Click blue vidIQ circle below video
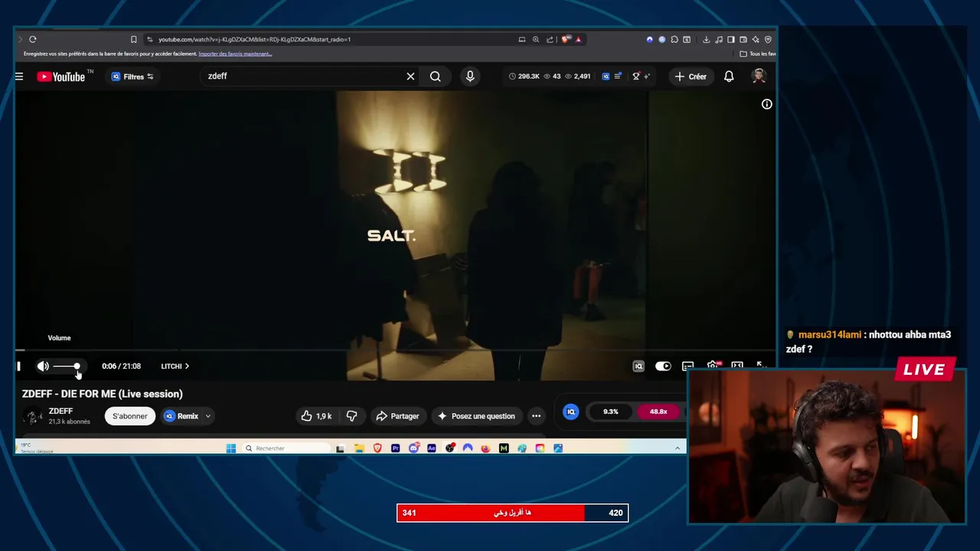This screenshot has height=551, width=980. (570, 412)
